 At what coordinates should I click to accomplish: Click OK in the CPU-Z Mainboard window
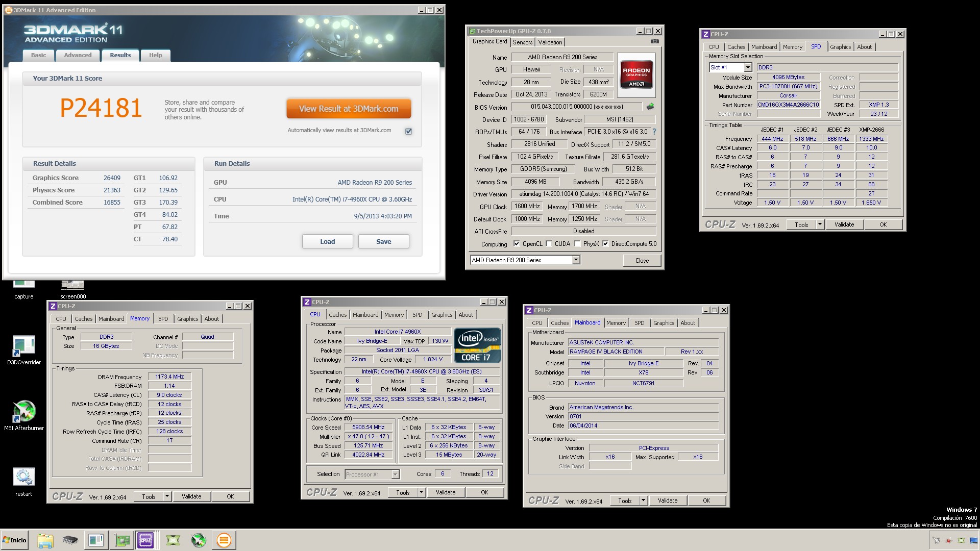706,500
